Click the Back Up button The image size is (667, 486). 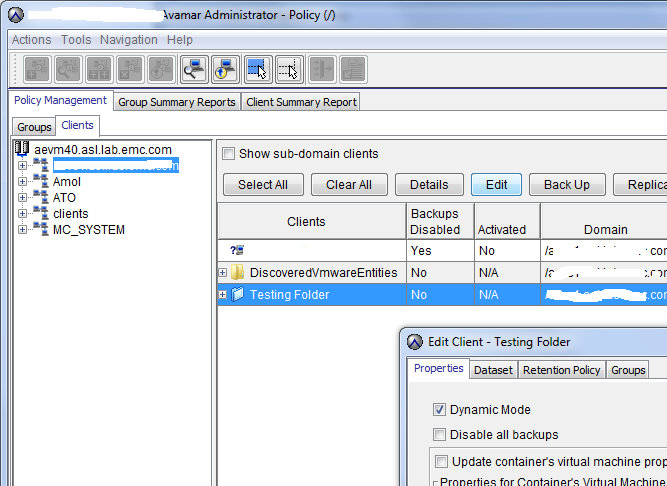coord(567,185)
